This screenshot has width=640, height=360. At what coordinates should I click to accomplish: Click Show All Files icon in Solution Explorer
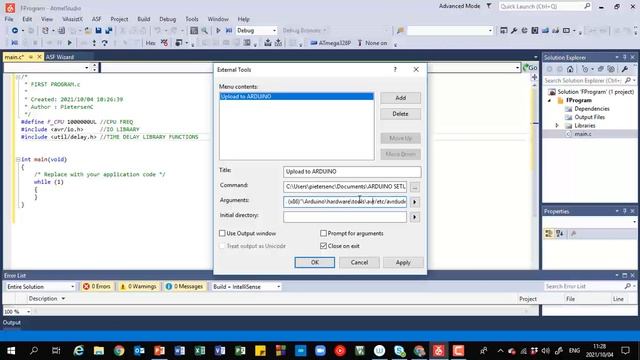coord(611,69)
